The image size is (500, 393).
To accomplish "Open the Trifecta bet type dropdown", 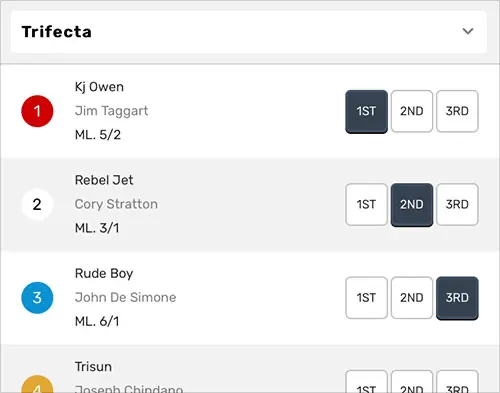I will 249,32.
